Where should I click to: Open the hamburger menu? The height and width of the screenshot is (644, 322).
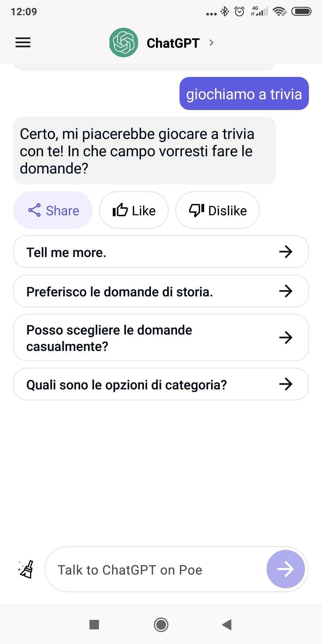pos(23,42)
